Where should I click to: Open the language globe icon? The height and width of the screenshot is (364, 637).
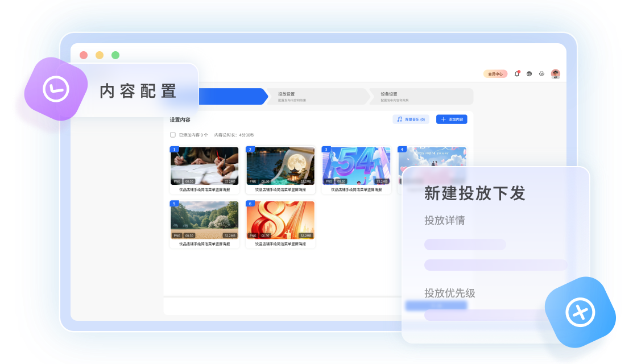pyautogui.click(x=529, y=74)
